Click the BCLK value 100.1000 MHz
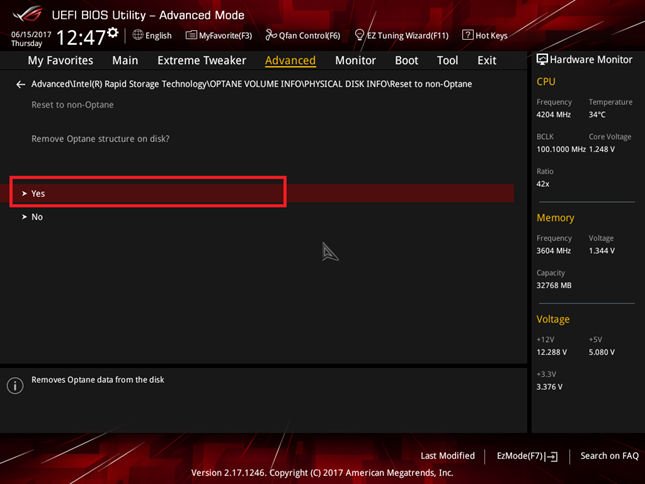 (x=561, y=149)
